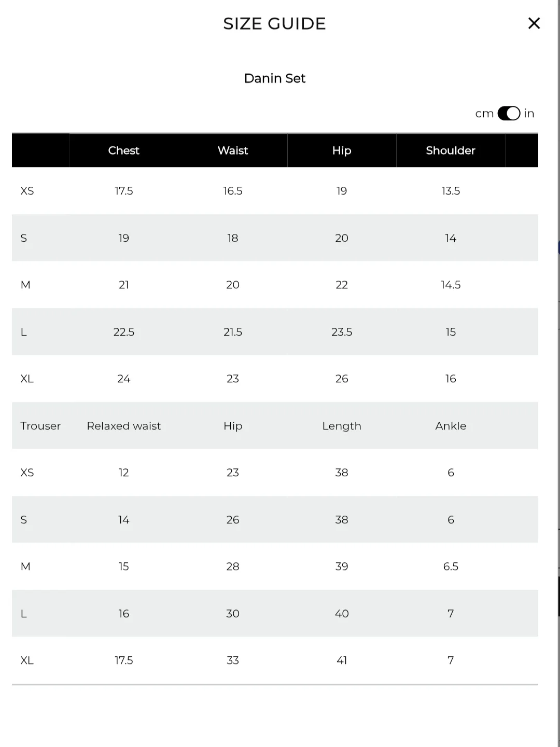Click the black Hip column header

342,150
